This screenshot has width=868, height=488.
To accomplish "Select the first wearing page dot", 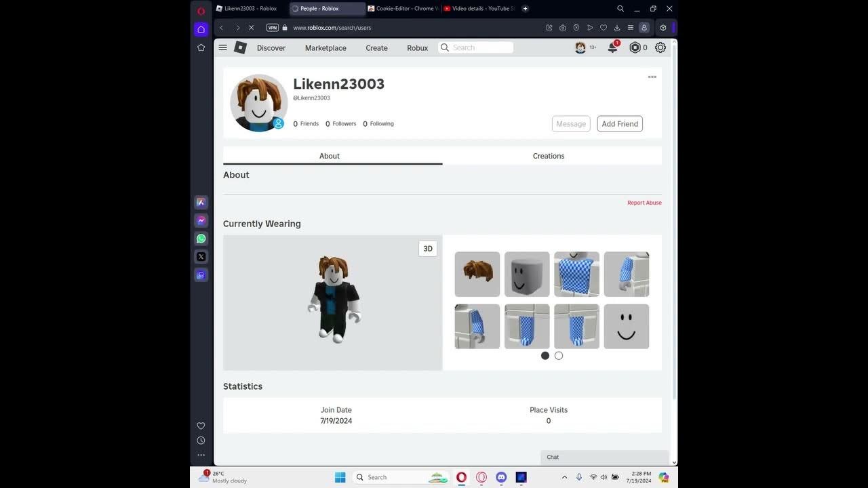I will click(x=545, y=356).
